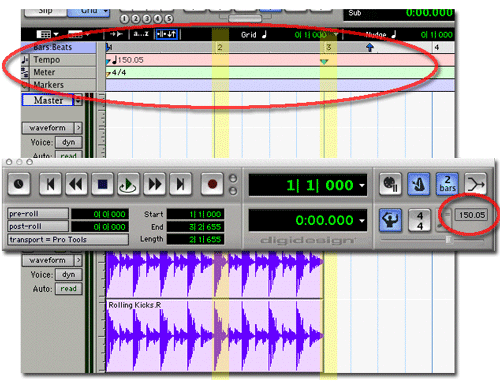Click the 4/4 meter button in transport
This screenshot has width=500, height=386.
420,220
